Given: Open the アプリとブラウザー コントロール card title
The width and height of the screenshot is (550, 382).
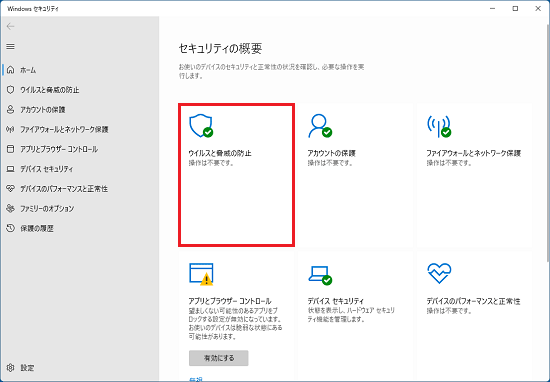Looking at the screenshot, I should pos(230,301).
